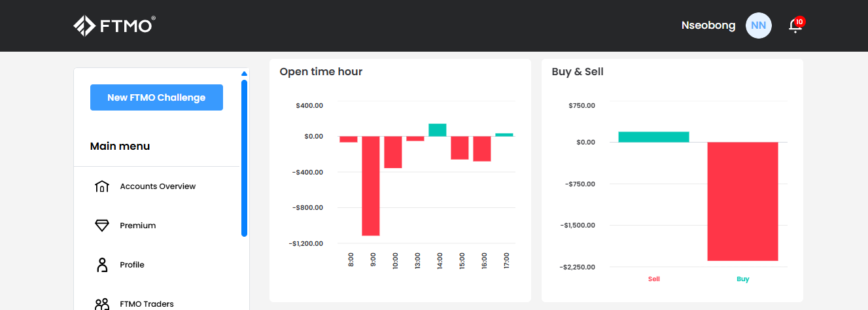Click the NN user avatar
Image resolution: width=868 pixels, height=310 pixels.
point(759,26)
